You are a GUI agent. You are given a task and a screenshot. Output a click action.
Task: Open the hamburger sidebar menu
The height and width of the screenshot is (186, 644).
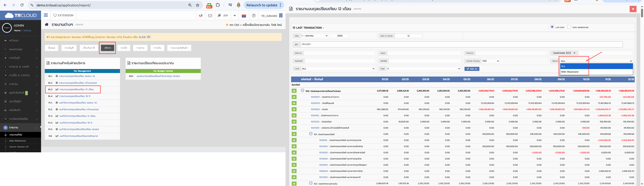[46, 15]
